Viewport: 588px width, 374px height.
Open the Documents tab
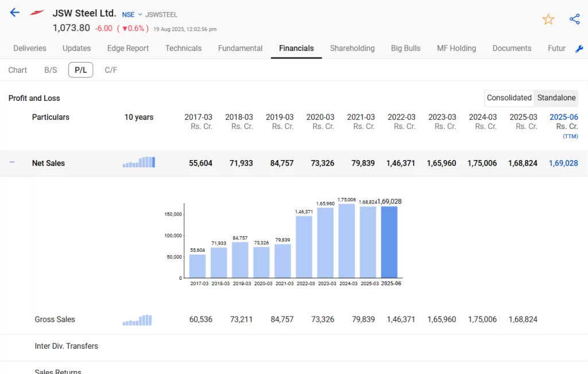point(512,48)
